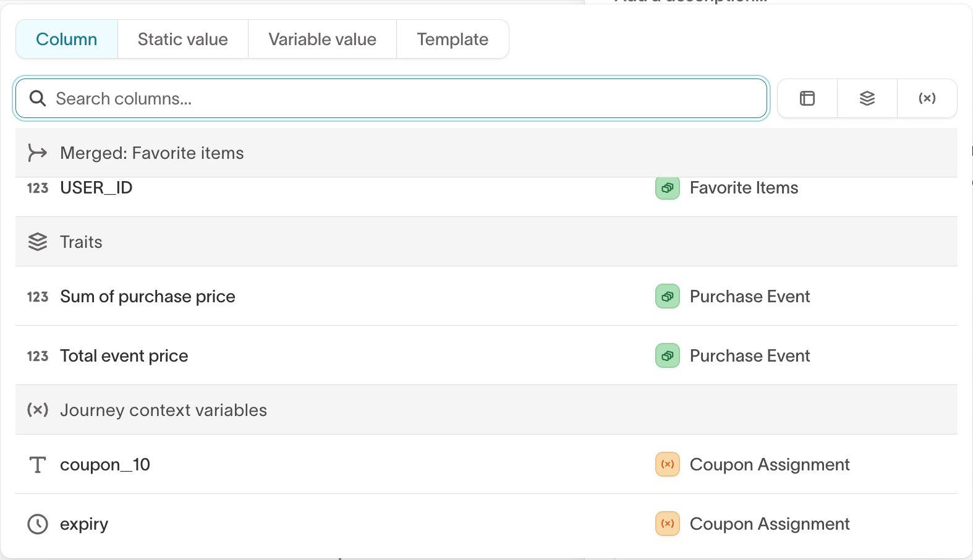
Task: Click the Traits stack icon in the section header
Action: [37, 242]
